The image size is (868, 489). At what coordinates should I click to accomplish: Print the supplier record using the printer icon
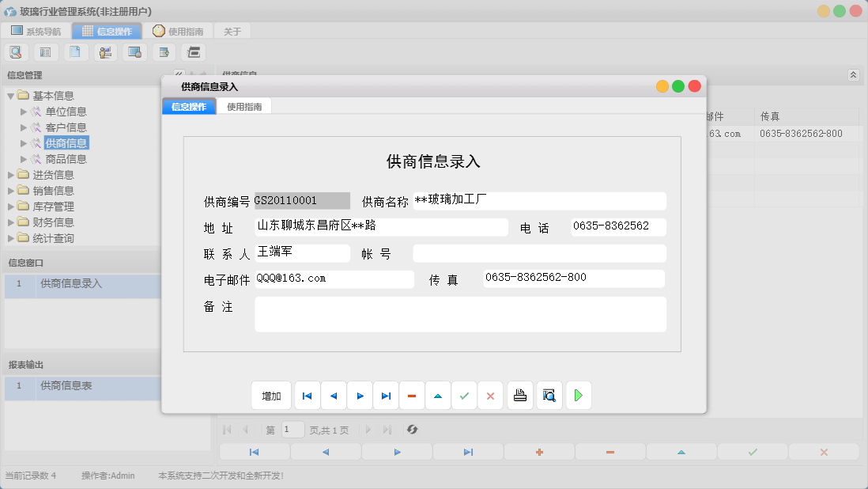519,395
